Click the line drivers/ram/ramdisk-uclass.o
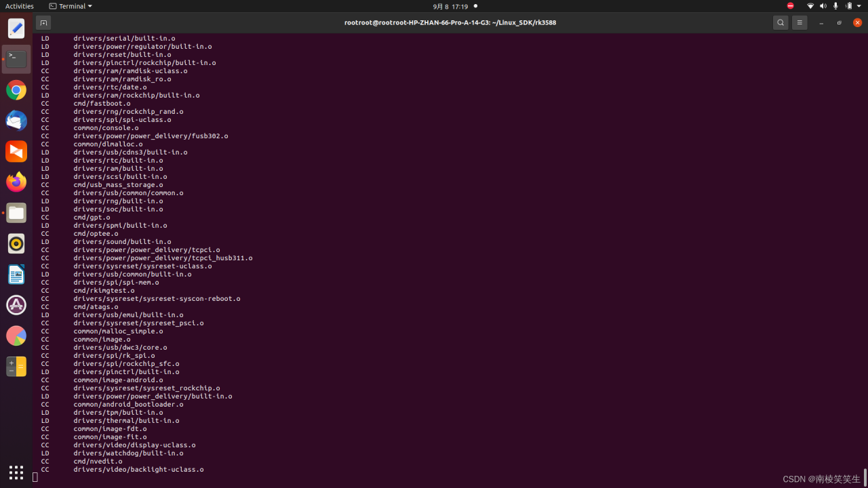868x488 pixels. (131, 71)
